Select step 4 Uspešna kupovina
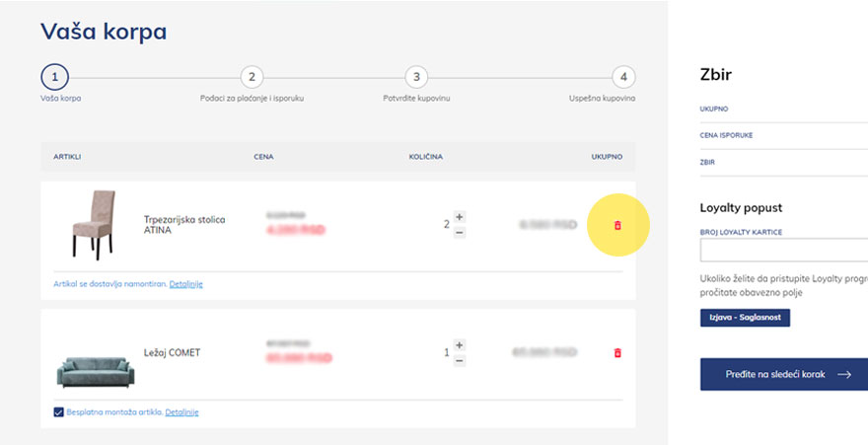Image resolution: width=868 pixels, height=445 pixels. (623, 78)
